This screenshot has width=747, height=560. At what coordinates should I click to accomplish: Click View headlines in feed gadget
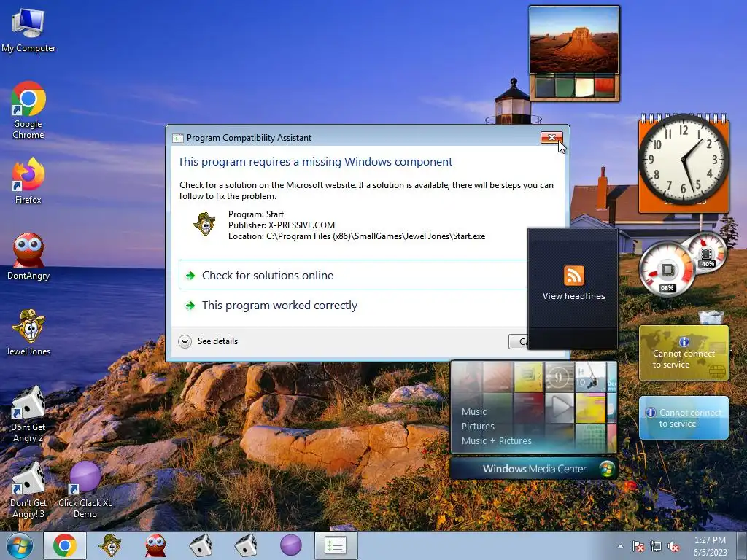click(x=573, y=296)
